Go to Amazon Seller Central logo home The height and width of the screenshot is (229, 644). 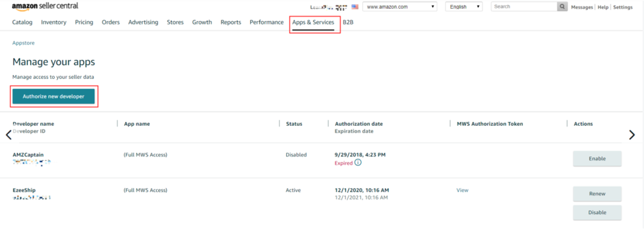pyautogui.click(x=45, y=6)
